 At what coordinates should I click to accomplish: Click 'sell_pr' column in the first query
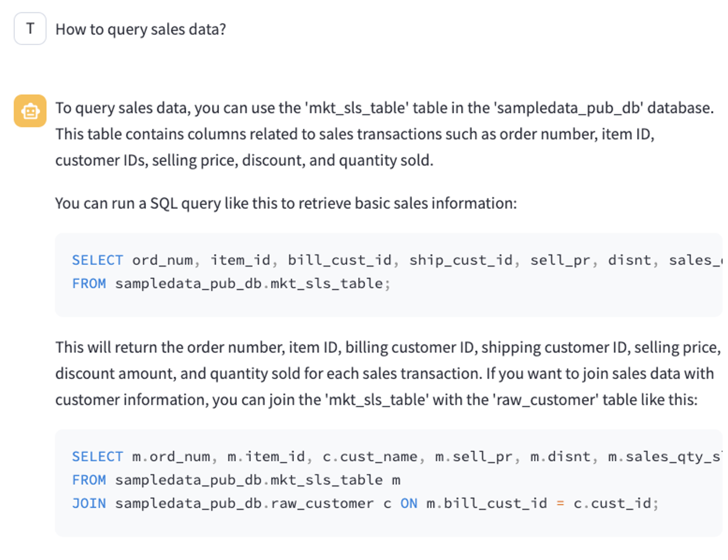click(x=560, y=260)
